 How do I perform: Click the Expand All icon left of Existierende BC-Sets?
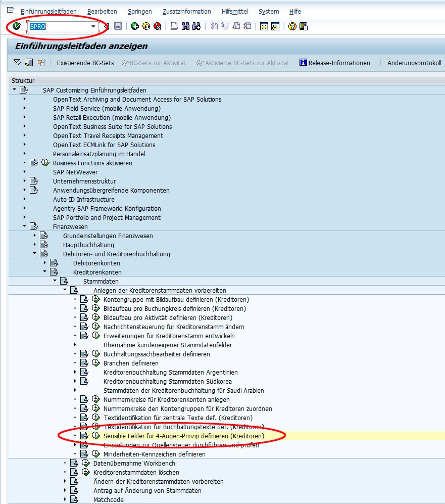[17, 63]
